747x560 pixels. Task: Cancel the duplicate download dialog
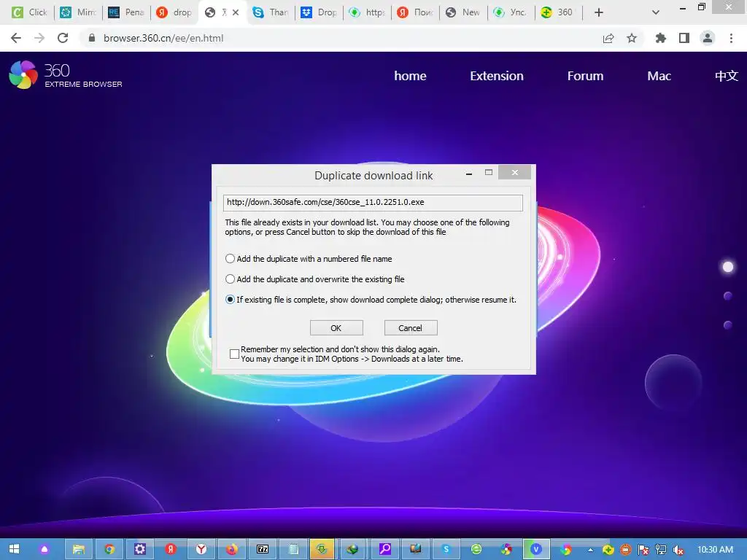pos(411,327)
